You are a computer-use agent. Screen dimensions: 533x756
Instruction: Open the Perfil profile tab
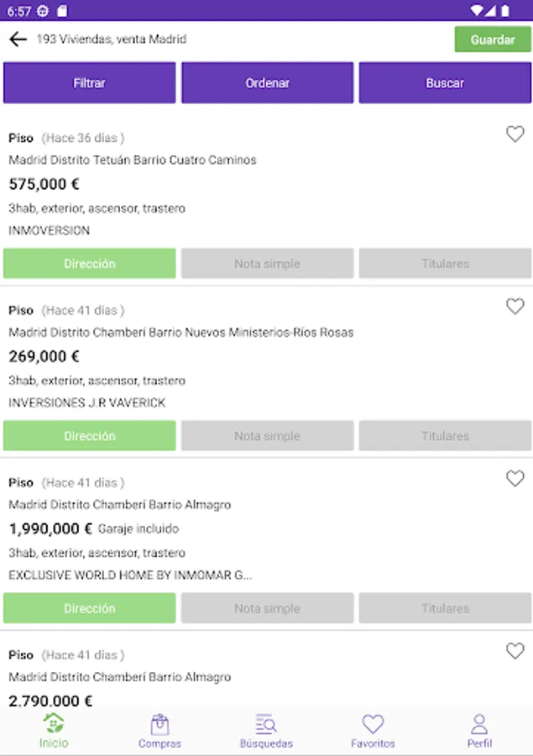point(479,730)
